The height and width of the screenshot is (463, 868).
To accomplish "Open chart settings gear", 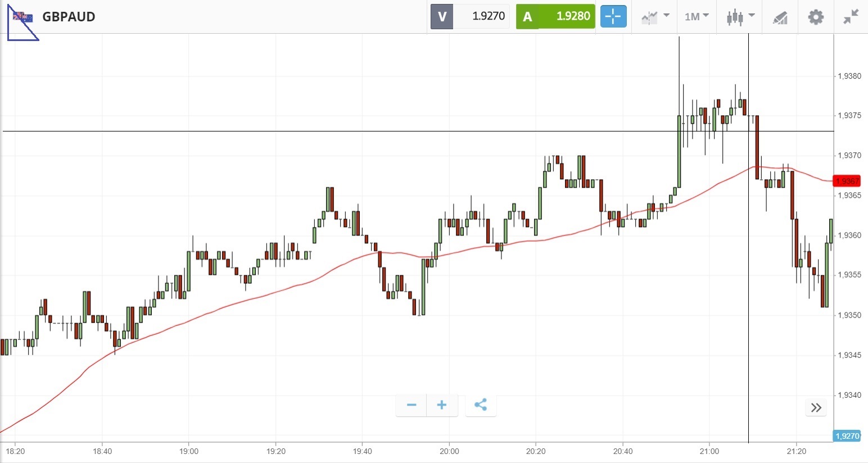I will pos(815,17).
